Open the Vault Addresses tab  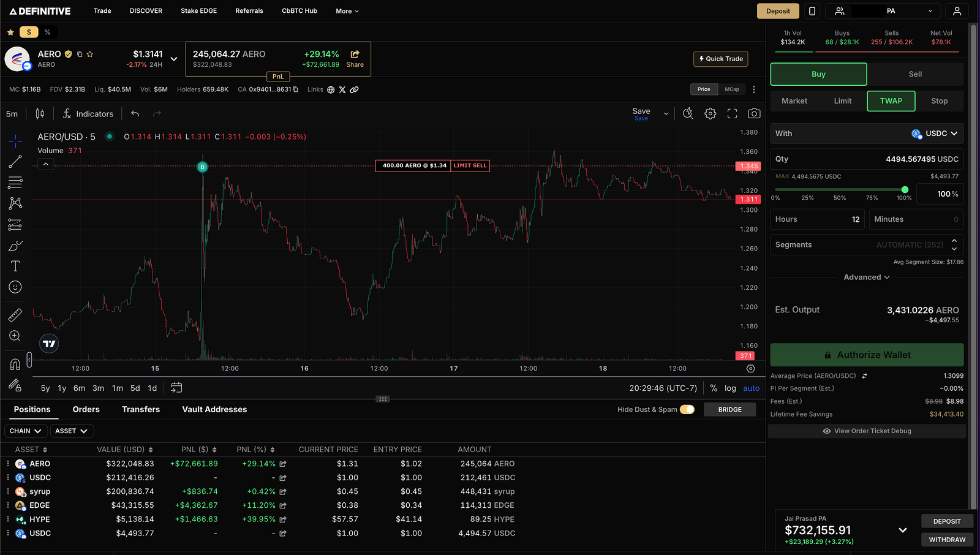tap(214, 410)
